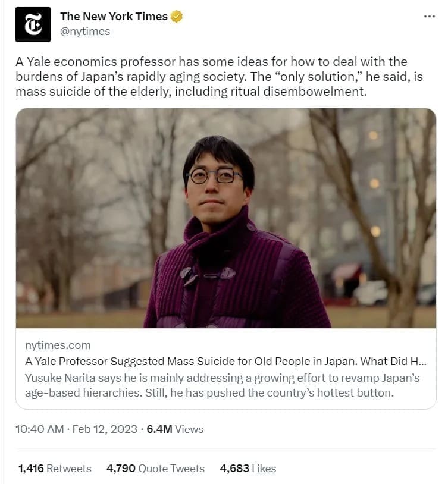Open the "A Yale Professor Suggested" headline
The width and height of the screenshot is (448, 484).
point(214,361)
